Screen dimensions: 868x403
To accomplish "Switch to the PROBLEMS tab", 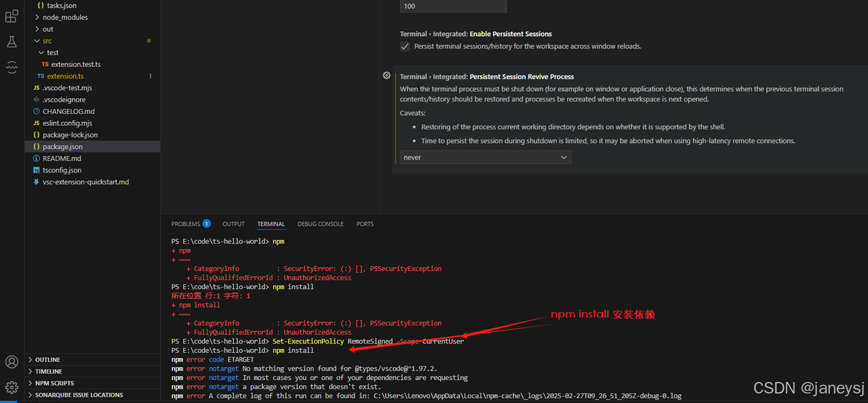I will pyautogui.click(x=186, y=224).
